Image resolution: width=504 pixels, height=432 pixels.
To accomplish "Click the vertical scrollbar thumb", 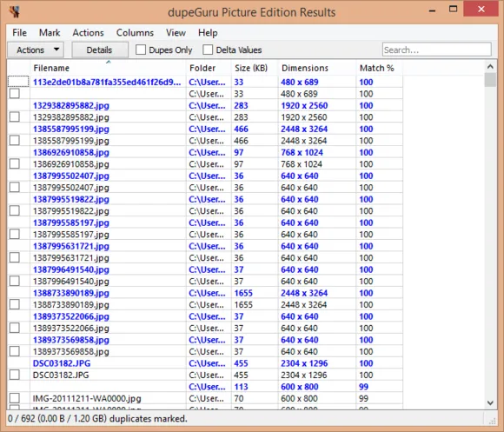I will [490, 80].
